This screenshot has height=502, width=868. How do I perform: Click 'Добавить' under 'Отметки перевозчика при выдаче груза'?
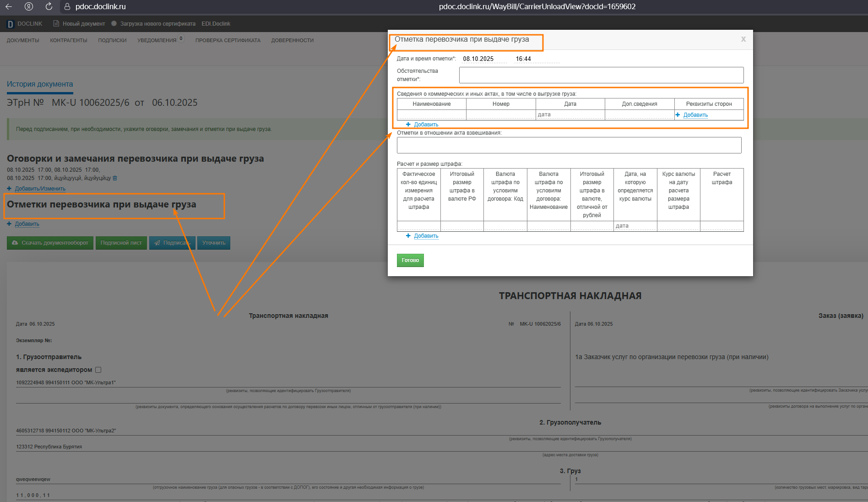[27, 224]
